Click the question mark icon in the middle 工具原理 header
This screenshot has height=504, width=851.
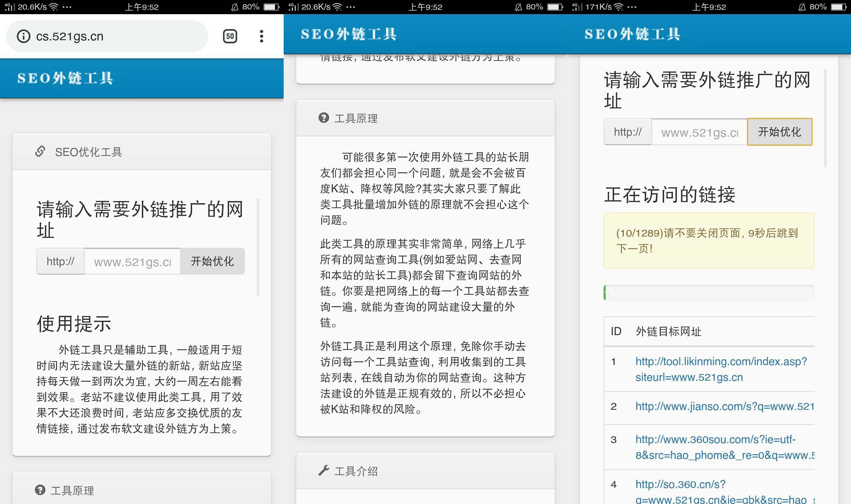[323, 118]
